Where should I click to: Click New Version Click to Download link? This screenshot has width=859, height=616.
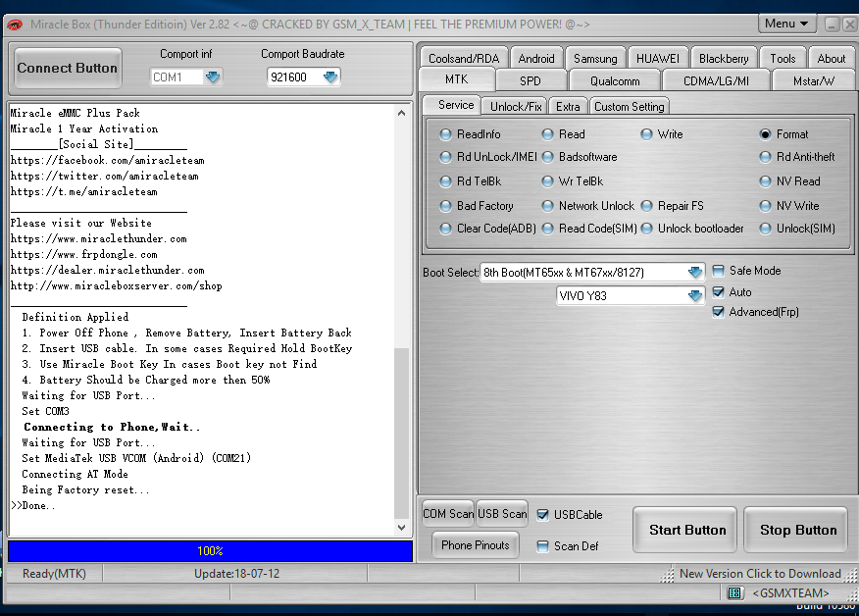point(760,573)
